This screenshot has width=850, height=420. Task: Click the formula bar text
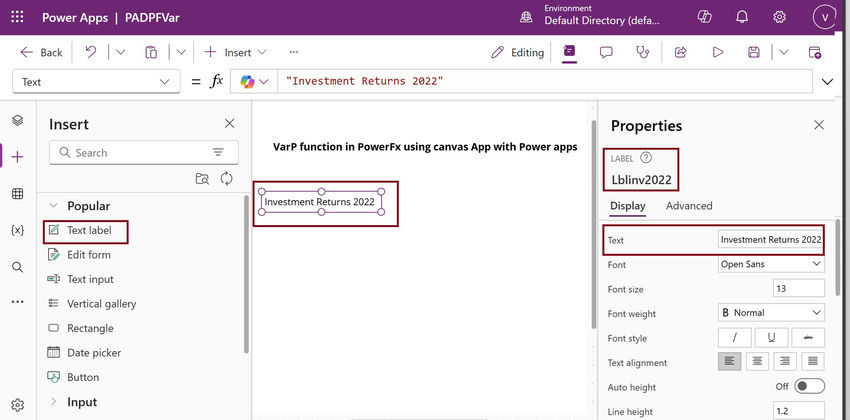(365, 81)
